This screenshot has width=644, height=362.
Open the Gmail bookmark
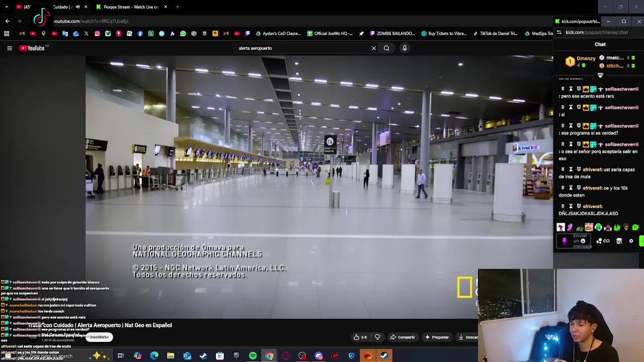click(x=22, y=34)
